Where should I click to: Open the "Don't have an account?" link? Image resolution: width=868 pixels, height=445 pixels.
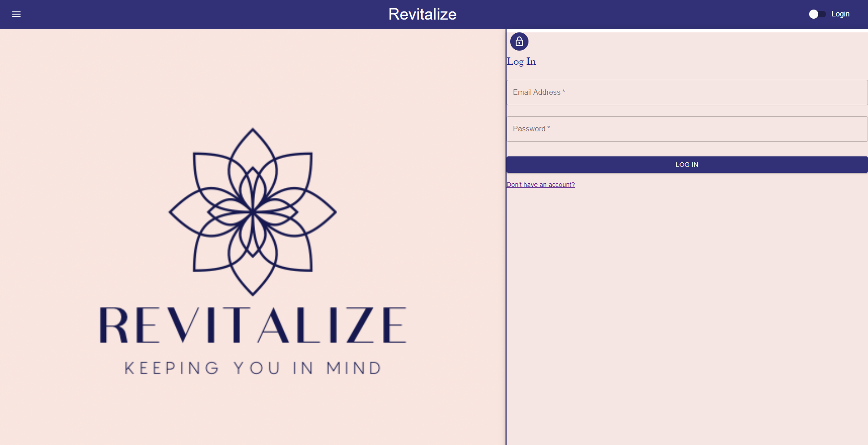[541, 185]
